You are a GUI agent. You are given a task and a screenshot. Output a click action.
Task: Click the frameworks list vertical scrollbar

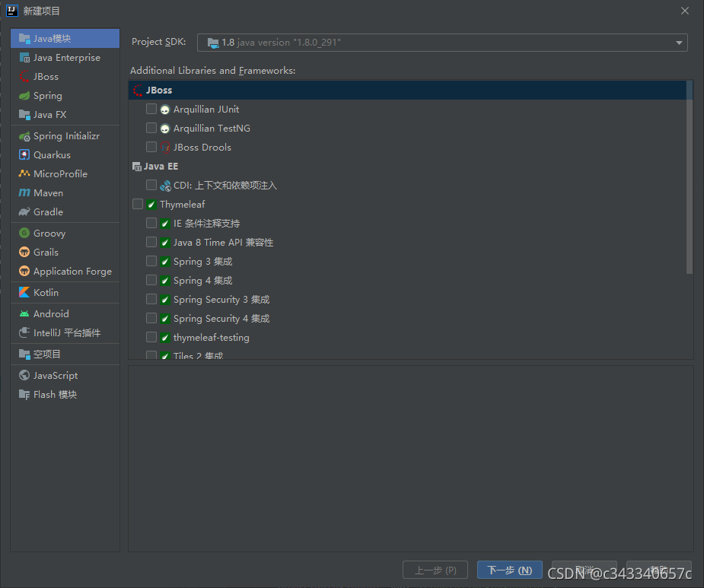[x=690, y=177]
